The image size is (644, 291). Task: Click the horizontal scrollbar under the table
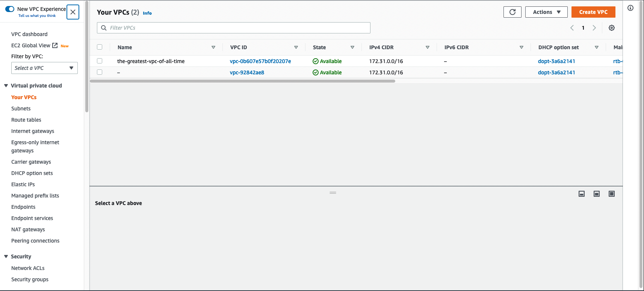pos(242,81)
